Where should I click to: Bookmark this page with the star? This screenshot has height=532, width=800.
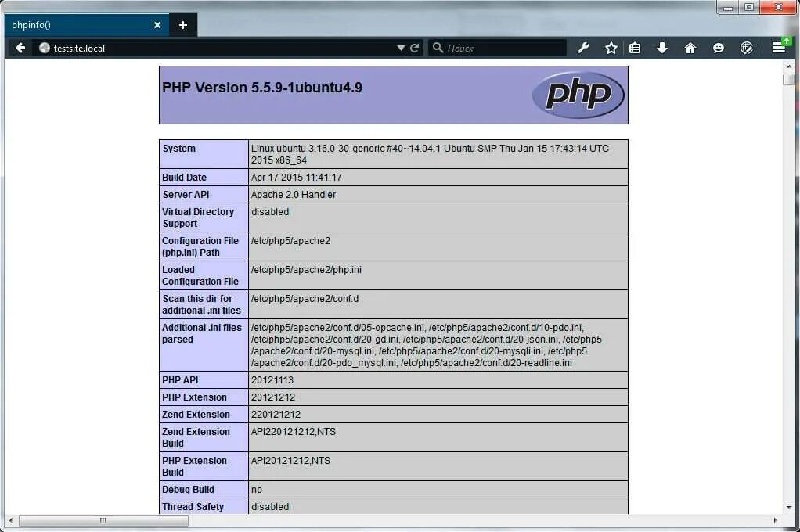[611, 48]
